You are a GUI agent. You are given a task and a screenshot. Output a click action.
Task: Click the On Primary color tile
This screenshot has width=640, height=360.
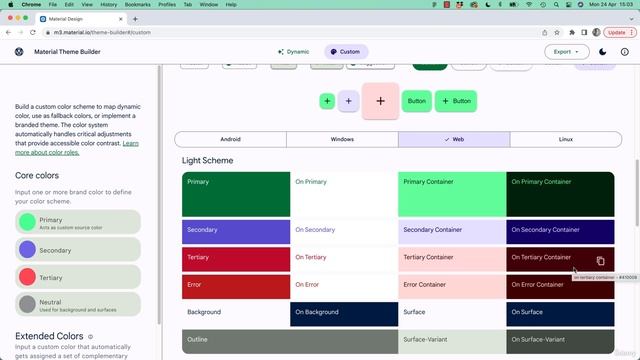(x=344, y=194)
